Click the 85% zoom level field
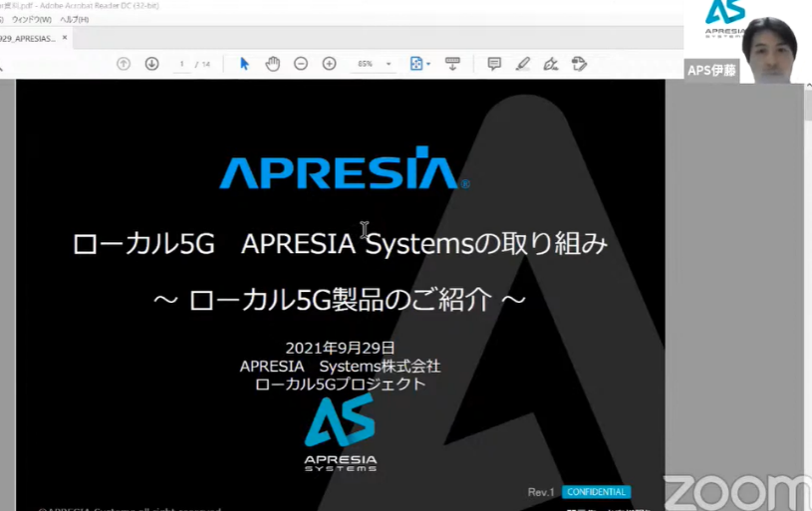The image size is (812, 511). click(x=365, y=64)
